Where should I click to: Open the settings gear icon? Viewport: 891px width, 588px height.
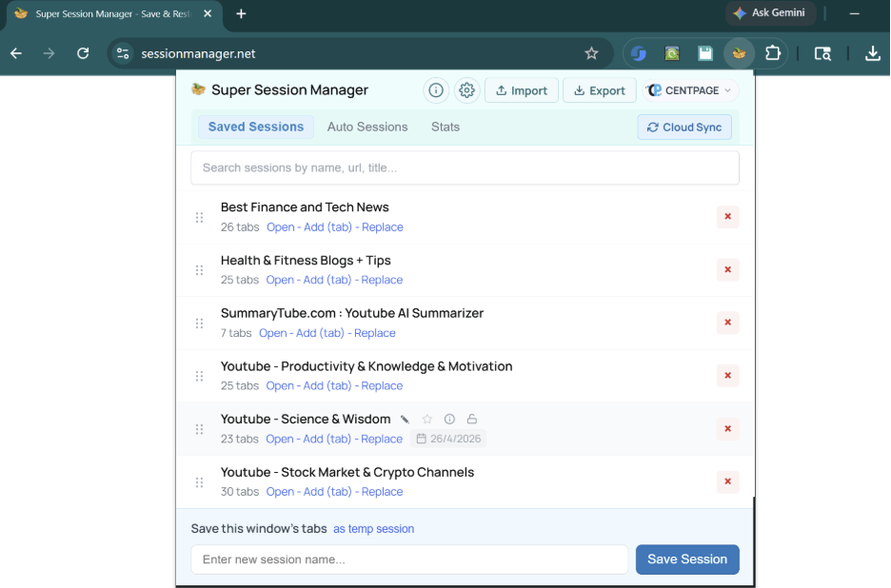click(466, 90)
